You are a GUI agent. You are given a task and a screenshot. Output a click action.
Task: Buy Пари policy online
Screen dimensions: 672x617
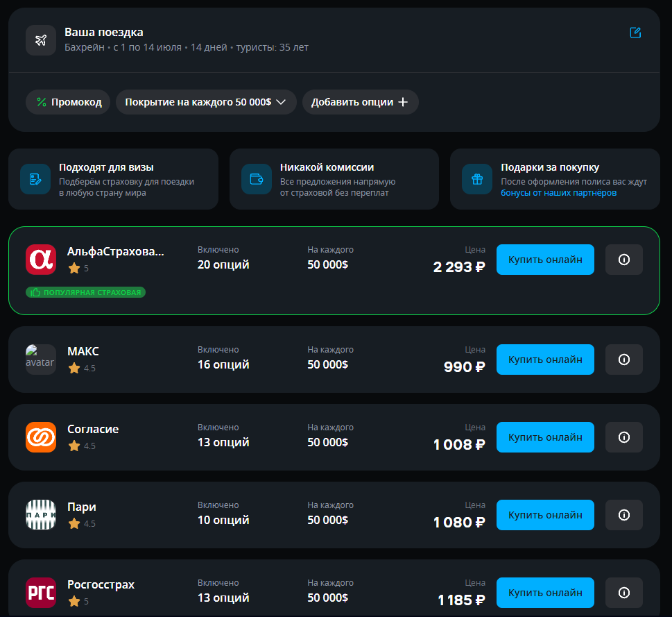click(x=545, y=515)
